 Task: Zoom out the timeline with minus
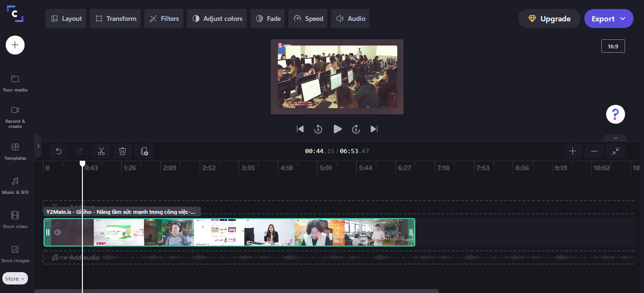pos(594,151)
